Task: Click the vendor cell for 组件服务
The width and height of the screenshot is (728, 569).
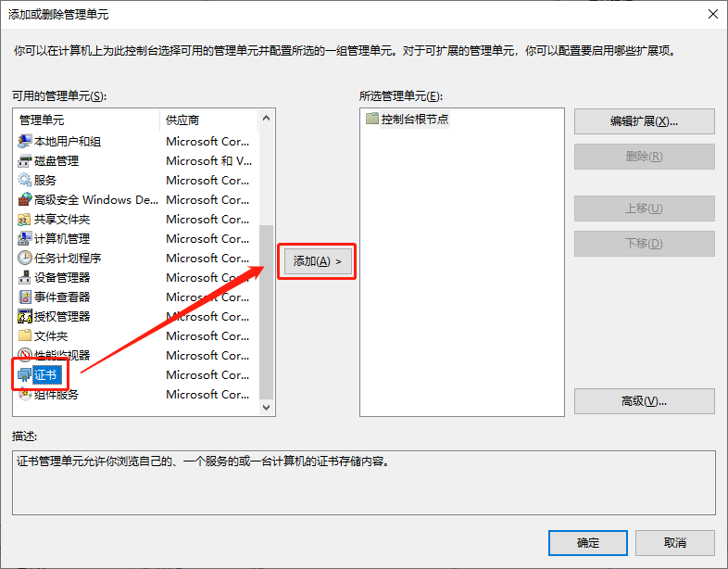Action: click(x=207, y=395)
